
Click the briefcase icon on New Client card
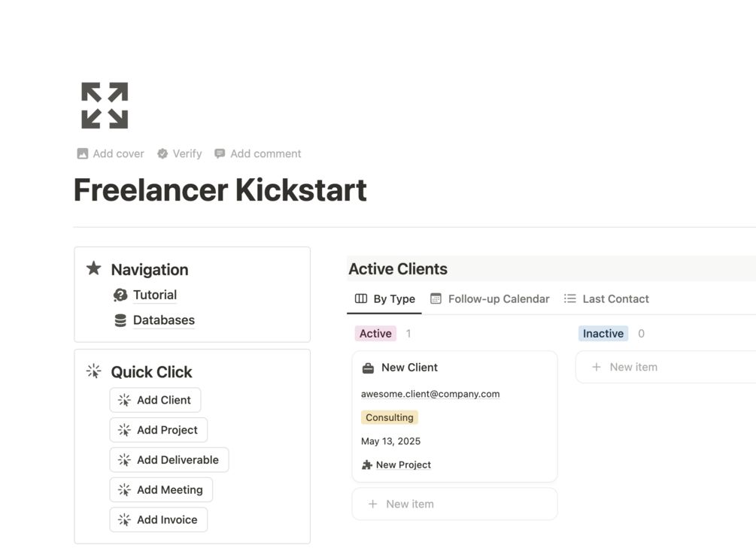(368, 368)
